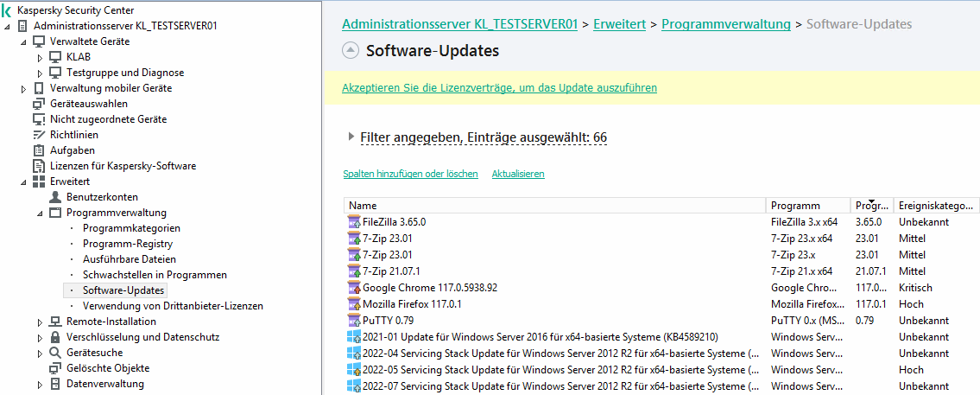Screen dimensions: 980x395
Task: Sort by the Programm column header
Action: coord(808,206)
